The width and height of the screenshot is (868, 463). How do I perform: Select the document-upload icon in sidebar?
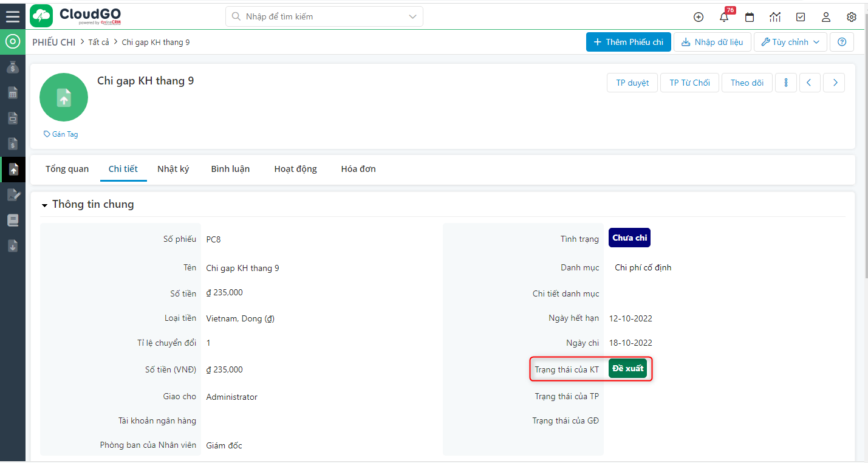point(13,170)
